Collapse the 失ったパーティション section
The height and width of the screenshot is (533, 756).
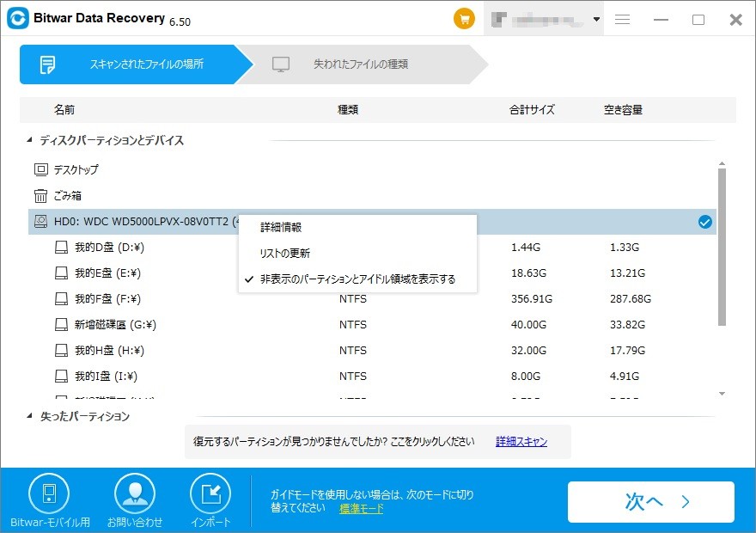tap(32, 417)
